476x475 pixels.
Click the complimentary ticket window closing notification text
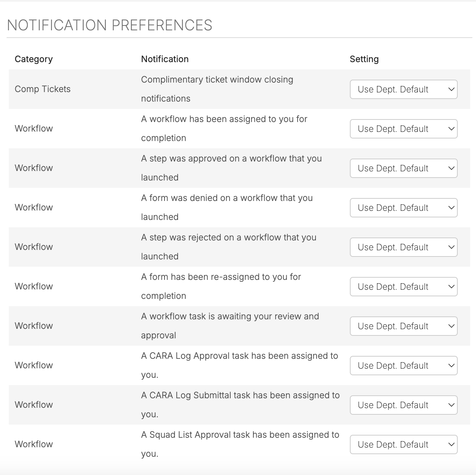point(217,89)
